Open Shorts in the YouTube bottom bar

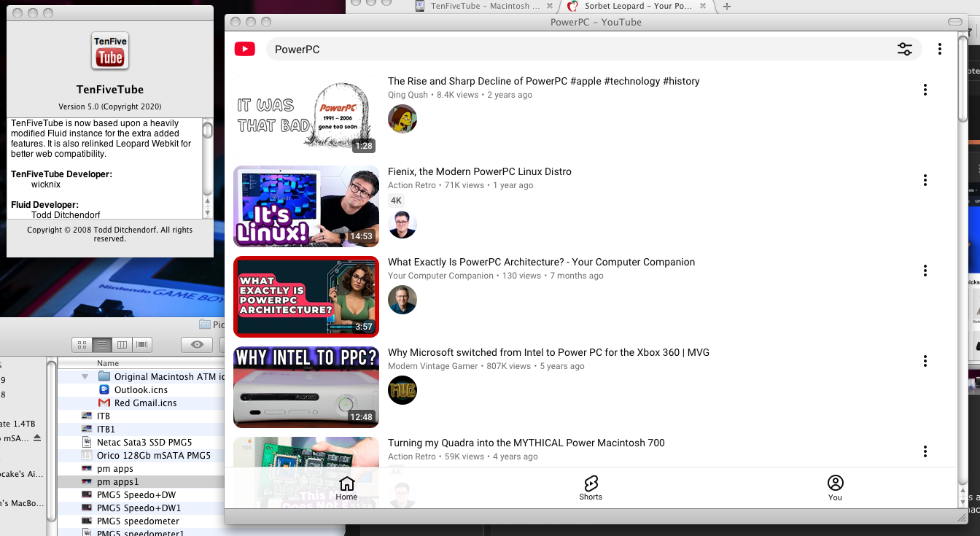(591, 488)
